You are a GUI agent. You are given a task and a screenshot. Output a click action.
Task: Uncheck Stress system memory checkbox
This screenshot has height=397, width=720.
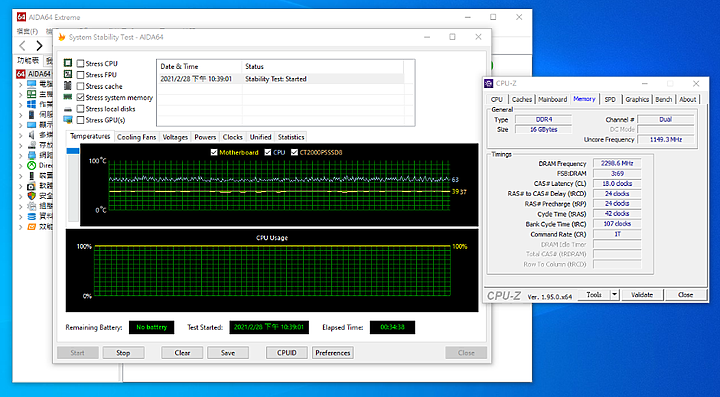coord(80,97)
